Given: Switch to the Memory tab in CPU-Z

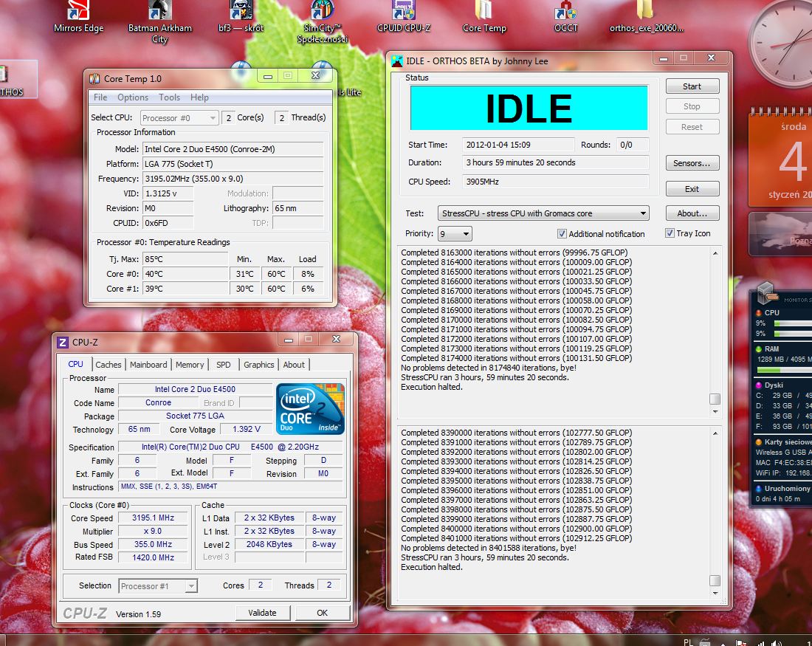Looking at the screenshot, I should pyautogui.click(x=190, y=365).
